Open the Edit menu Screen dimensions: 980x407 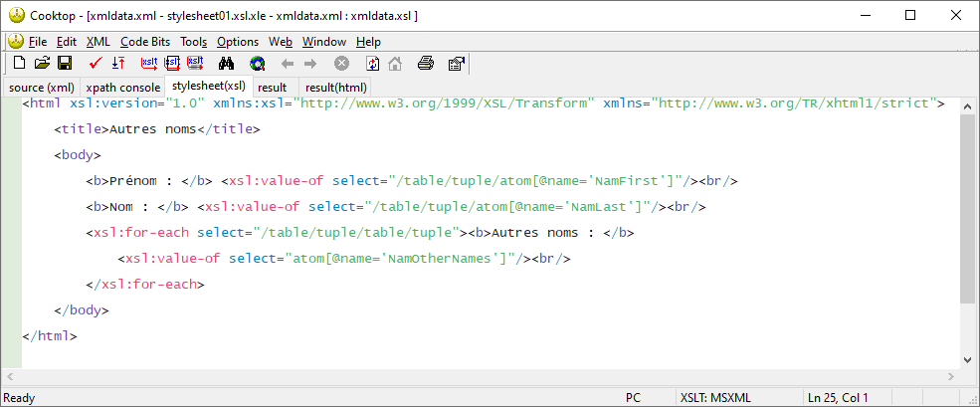point(67,42)
